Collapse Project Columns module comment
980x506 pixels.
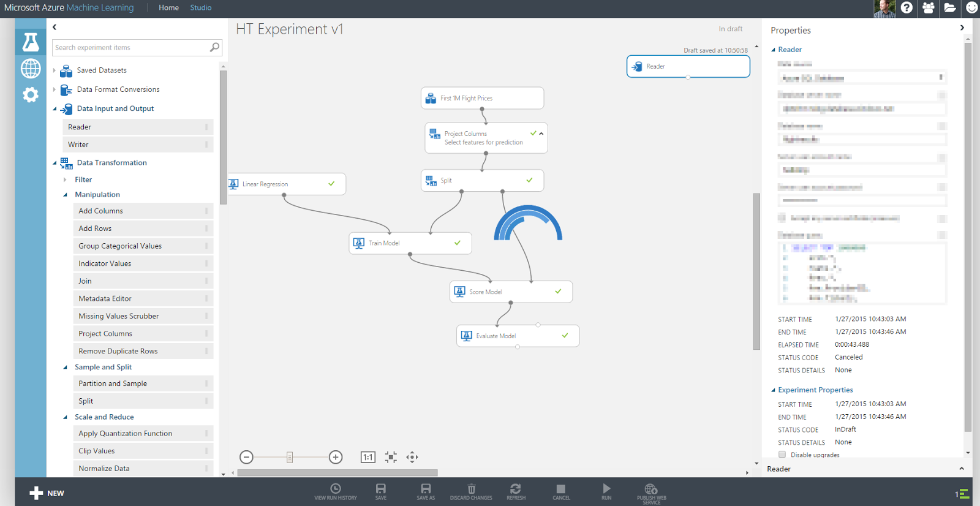pyautogui.click(x=541, y=134)
